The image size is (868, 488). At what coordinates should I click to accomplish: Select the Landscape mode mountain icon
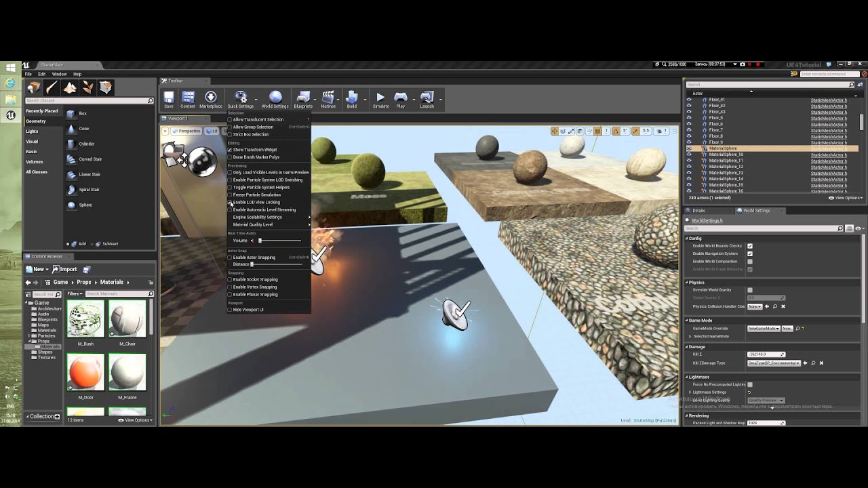(x=70, y=87)
